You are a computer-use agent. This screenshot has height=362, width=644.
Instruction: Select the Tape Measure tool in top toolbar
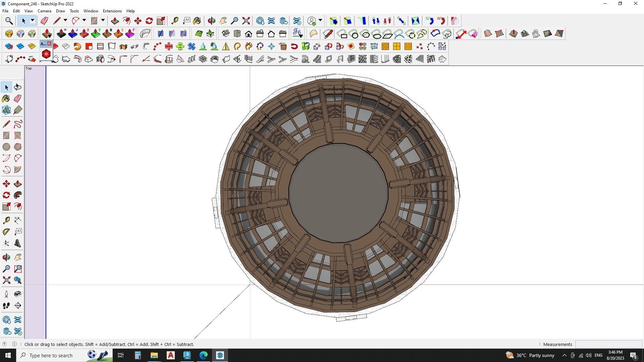[175, 21]
